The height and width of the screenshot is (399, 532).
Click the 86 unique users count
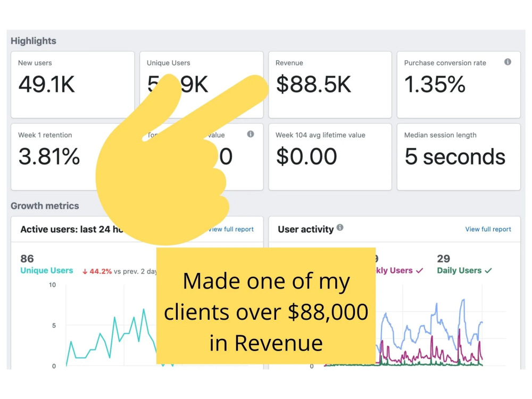pyautogui.click(x=27, y=259)
